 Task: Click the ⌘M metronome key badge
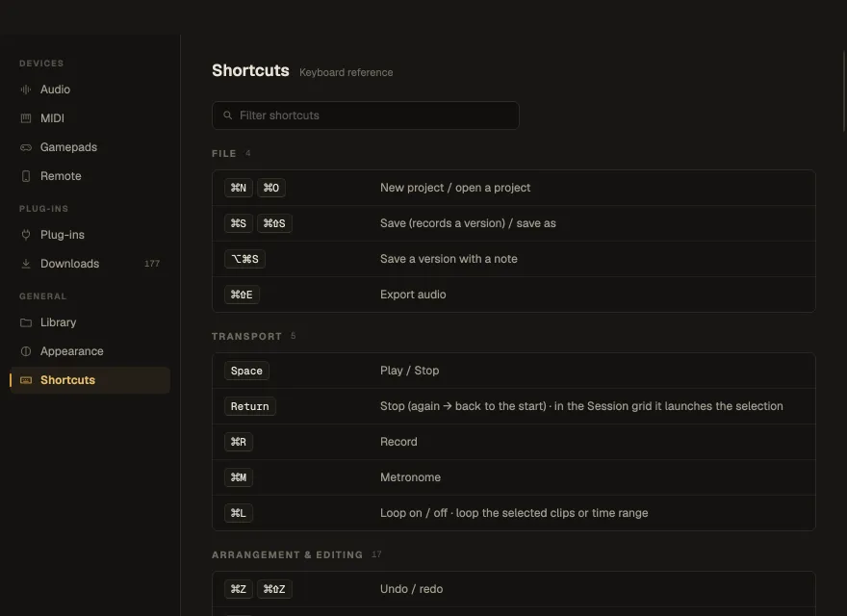[239, 477]
